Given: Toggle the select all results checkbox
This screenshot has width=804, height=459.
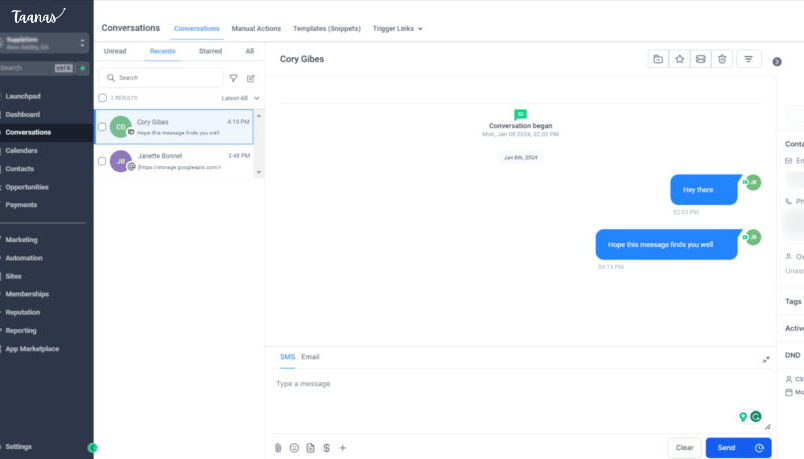Looking at the screenshot, I should (x=102, y=98).
